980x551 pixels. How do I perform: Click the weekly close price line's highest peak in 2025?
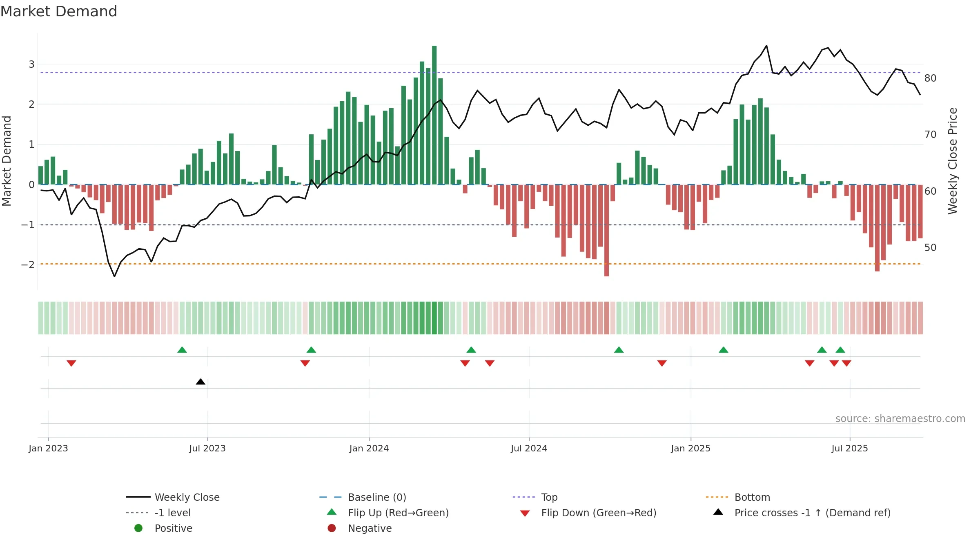(766, 46)
